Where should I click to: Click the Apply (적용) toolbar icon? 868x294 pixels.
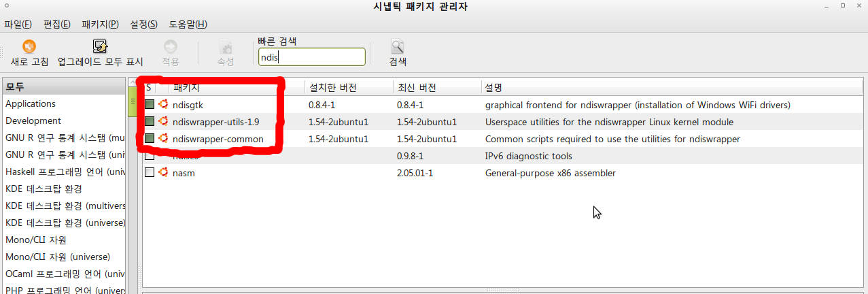click(x=171, y=46)
